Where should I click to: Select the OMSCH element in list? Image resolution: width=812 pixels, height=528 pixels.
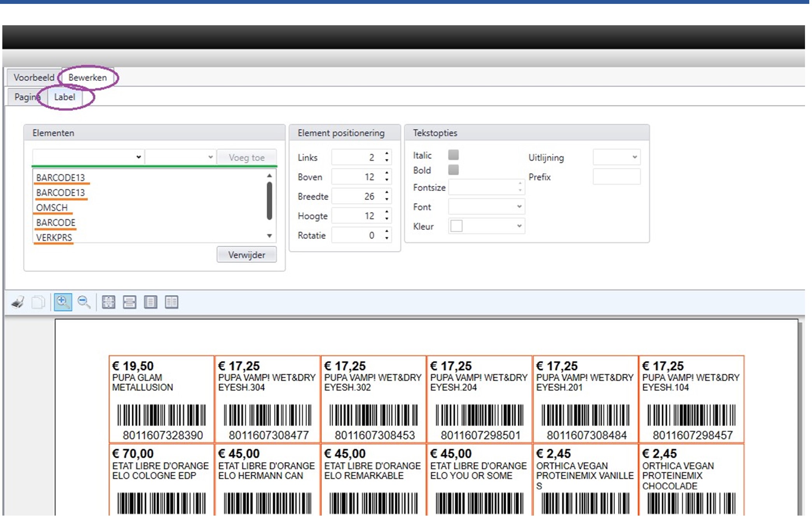click(52, 207)
